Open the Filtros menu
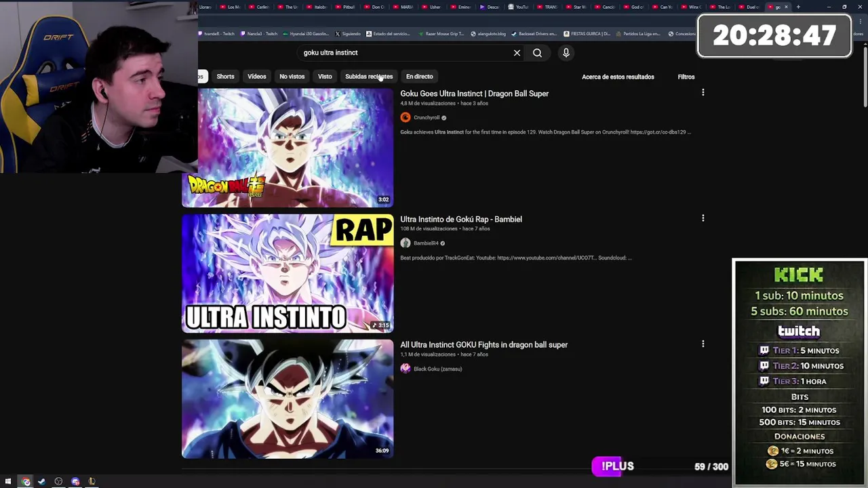 686,77
